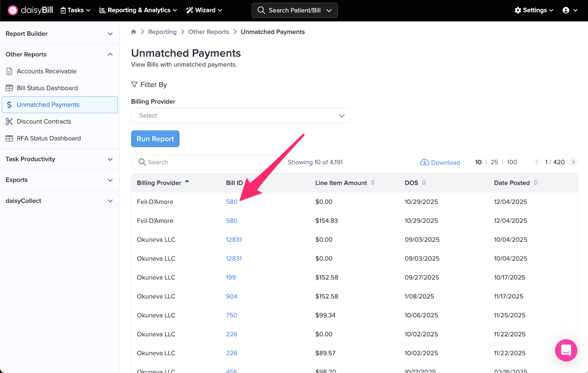The height and width of the screenshot is (373, 588).
Task: Click the Download cloud icon
Action: (424, 162)
